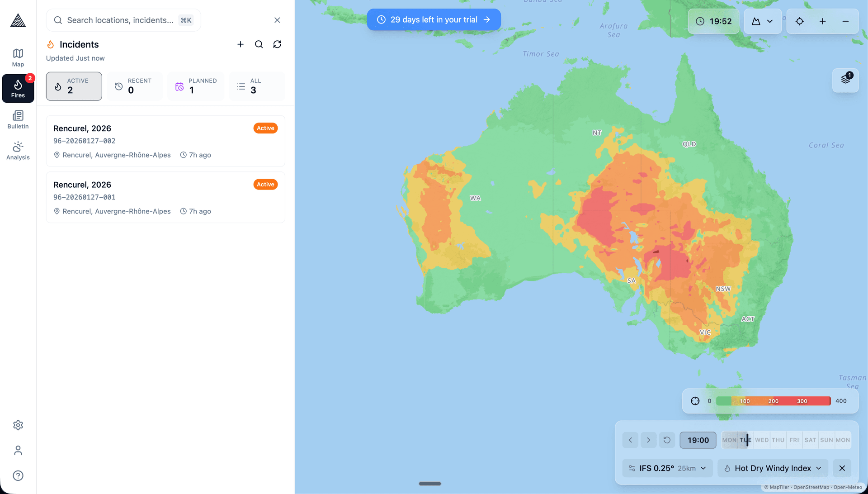Open incident Rencurel 96-20260127-002

(165, 141)
